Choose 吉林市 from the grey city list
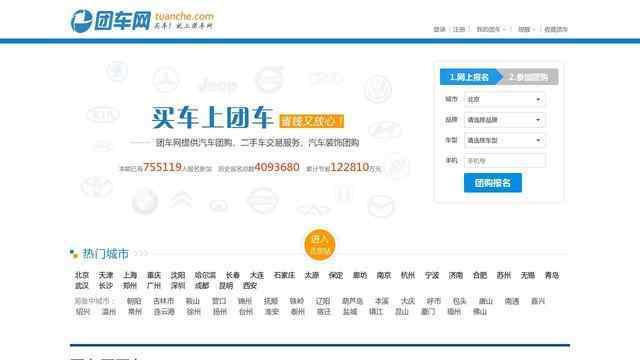The image size is (640, 360). (163, 301)
